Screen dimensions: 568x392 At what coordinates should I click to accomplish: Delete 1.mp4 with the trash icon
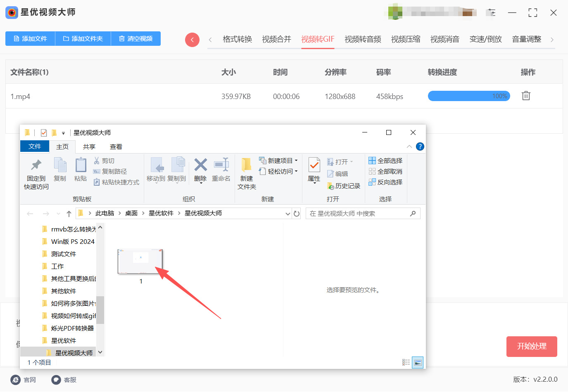click(x=526, y=96)
